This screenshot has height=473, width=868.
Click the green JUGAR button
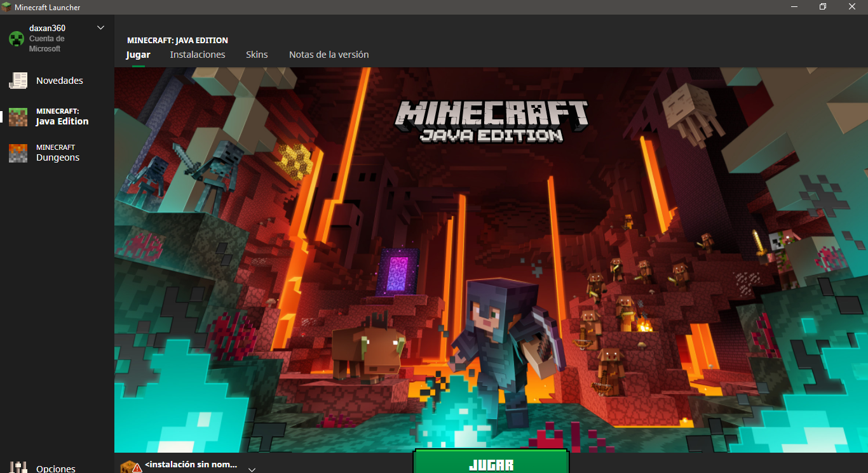point(491,462)
